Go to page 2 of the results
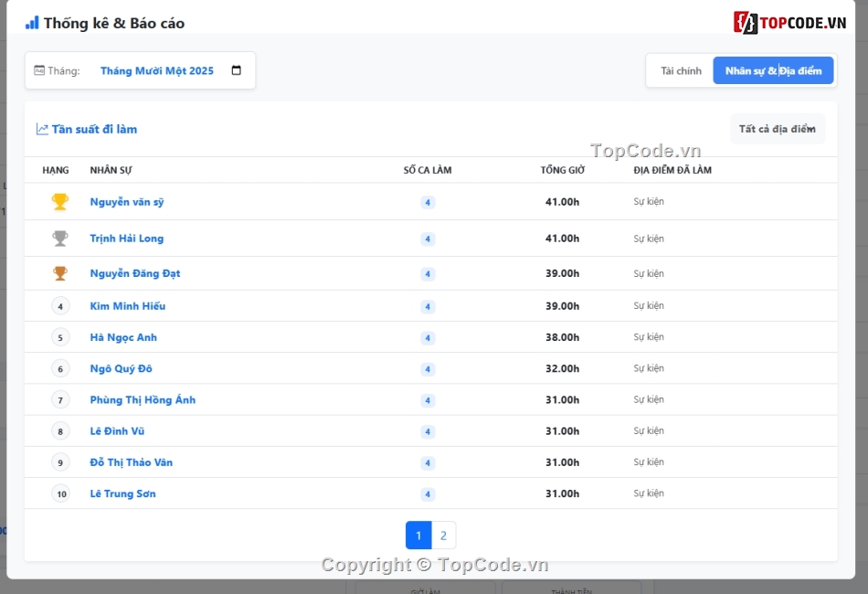868x594 pixels. click(x=443, y=536)
